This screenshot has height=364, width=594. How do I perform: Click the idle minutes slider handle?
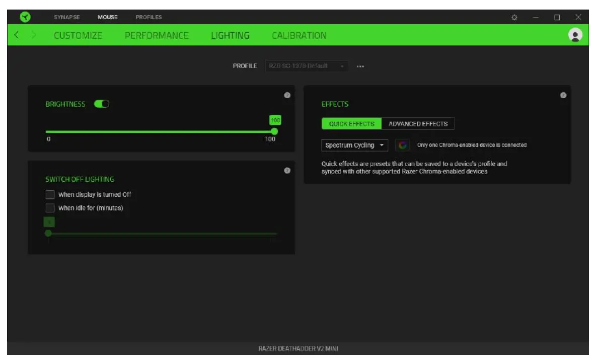pyautogui.click(x=48, y=233)
